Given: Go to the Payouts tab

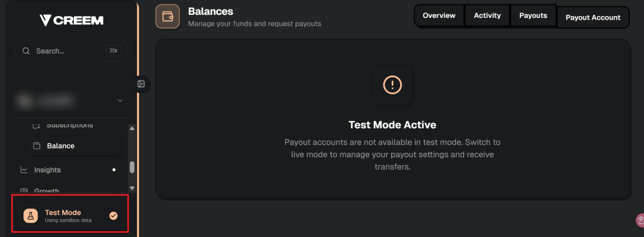Looking at the screenshot, I should tap(533, 16).
